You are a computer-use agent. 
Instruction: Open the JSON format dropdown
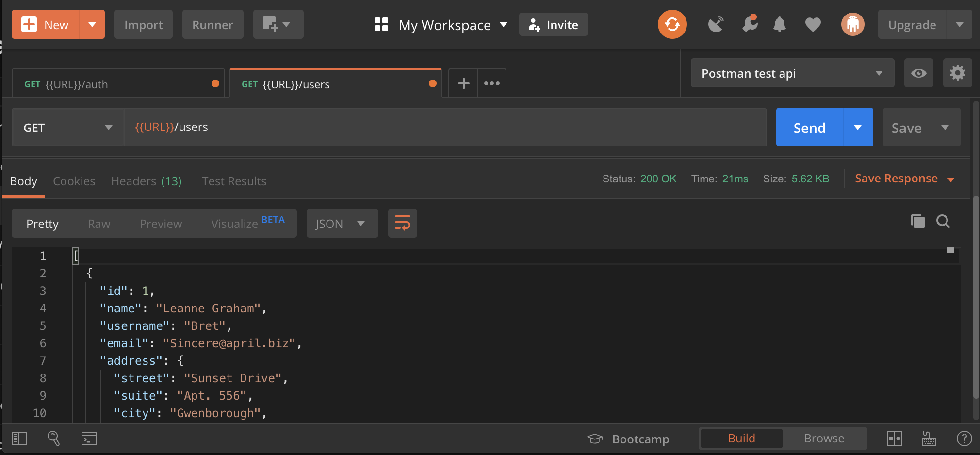342,223
